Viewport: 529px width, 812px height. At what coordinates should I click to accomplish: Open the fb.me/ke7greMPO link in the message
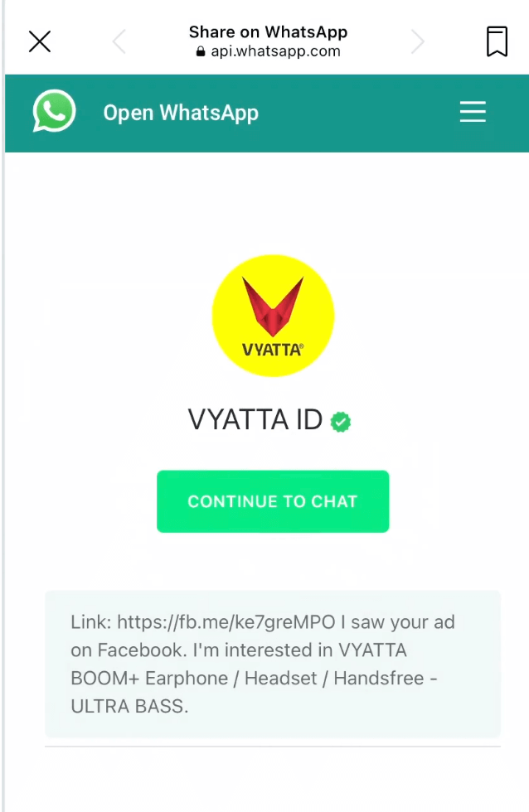226,622
